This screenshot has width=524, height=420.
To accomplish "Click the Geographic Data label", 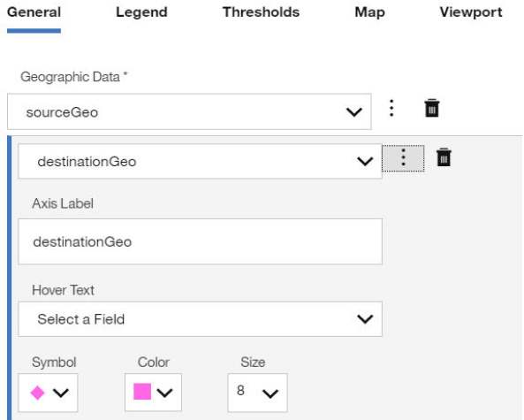I will [x=74, y=77].
